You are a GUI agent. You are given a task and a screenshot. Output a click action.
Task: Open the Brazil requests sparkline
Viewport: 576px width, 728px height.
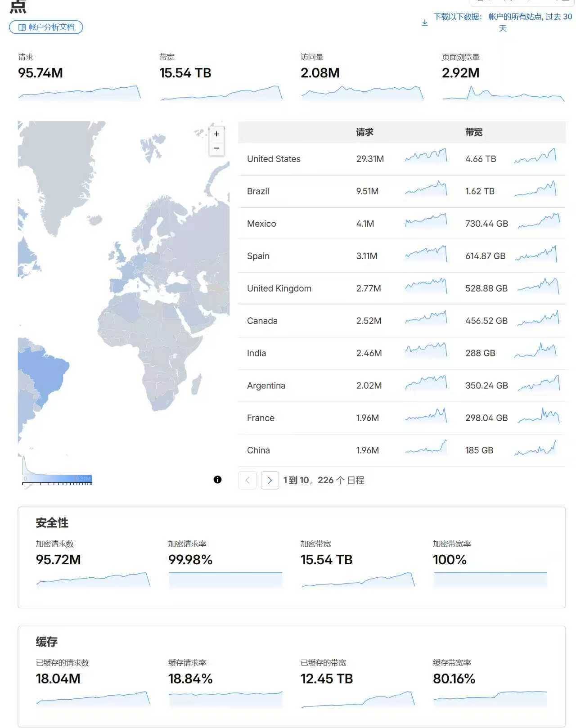point(426,188)
